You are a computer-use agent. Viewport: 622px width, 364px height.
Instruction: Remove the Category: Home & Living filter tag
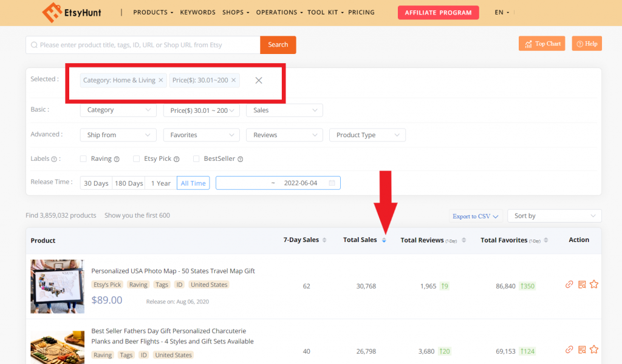[x=161, y=80]
